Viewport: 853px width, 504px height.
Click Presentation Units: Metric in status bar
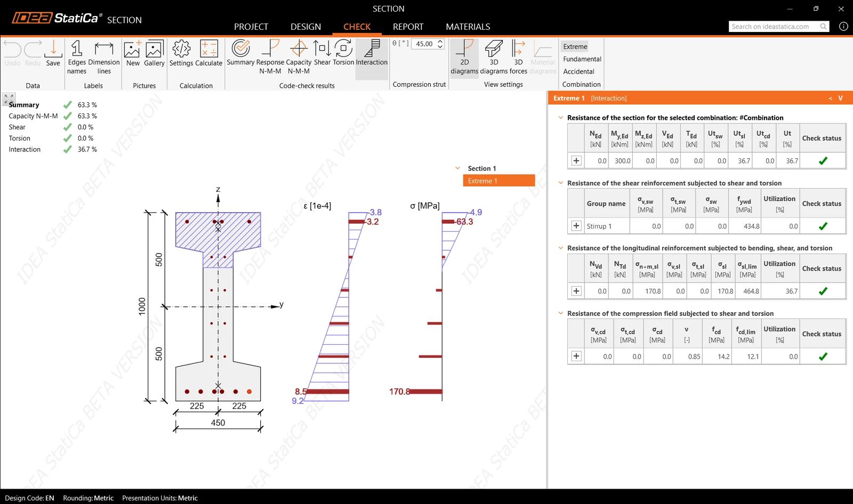coord(160,498)
